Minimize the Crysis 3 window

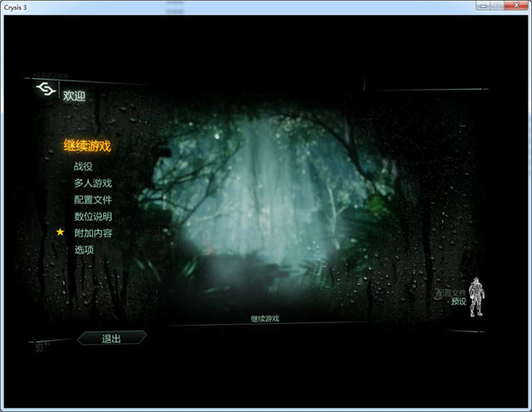click(483, 6)
